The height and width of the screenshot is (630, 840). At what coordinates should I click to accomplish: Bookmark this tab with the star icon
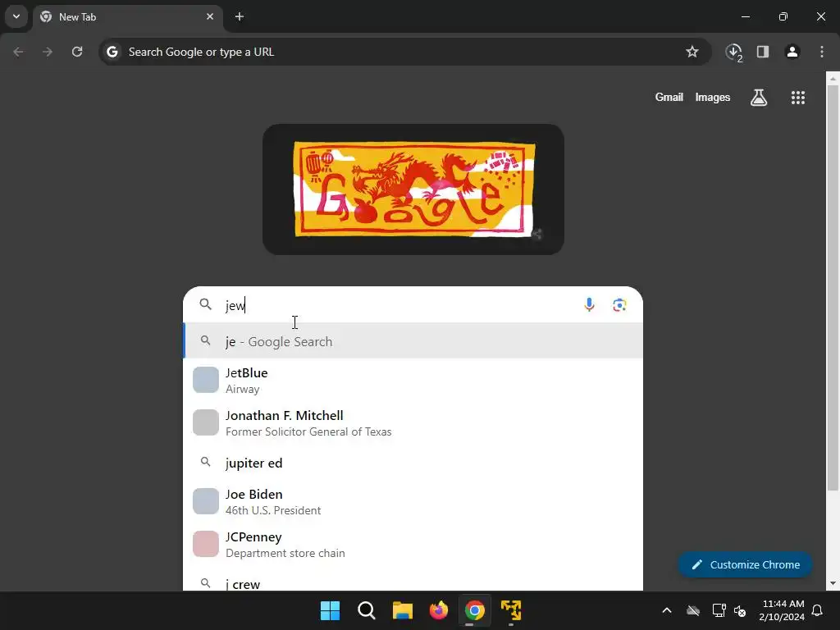692,52
